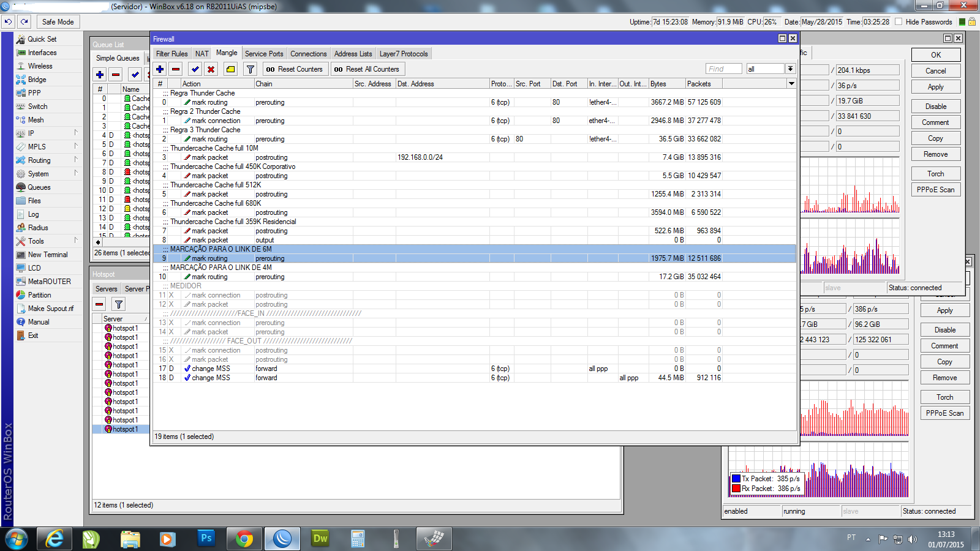Expand the MPLS submenu in sidebar

[x=76, y=146]
